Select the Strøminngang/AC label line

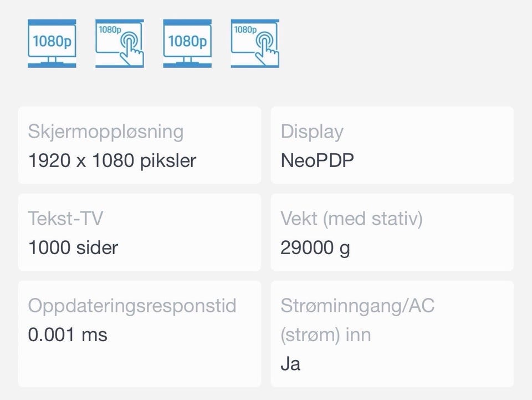(x=357, y=306)
